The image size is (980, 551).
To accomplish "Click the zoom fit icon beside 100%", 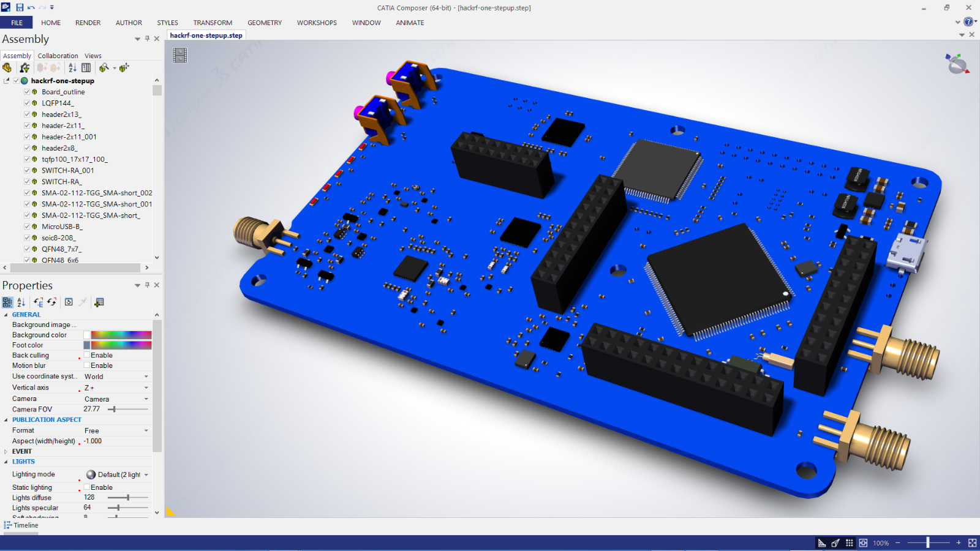I will (863, 542).
